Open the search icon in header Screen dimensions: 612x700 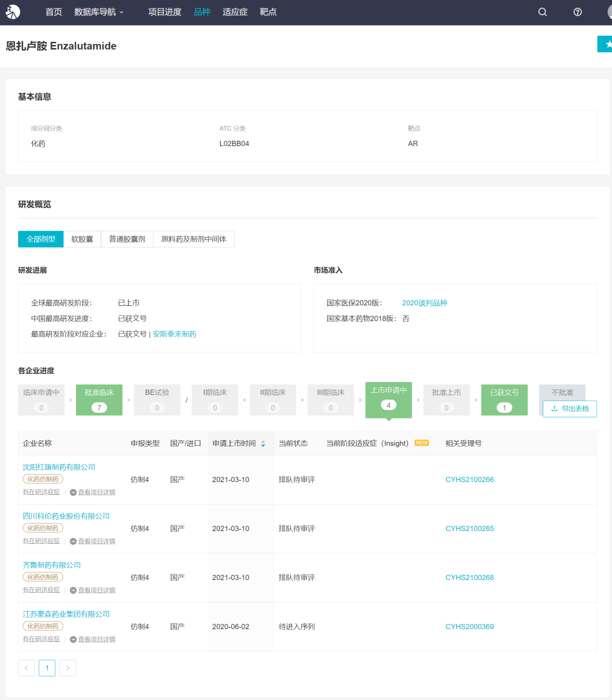[542, 12]
